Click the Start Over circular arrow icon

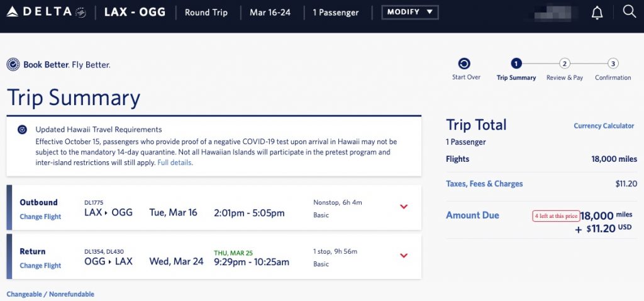(x=464, y=63)
